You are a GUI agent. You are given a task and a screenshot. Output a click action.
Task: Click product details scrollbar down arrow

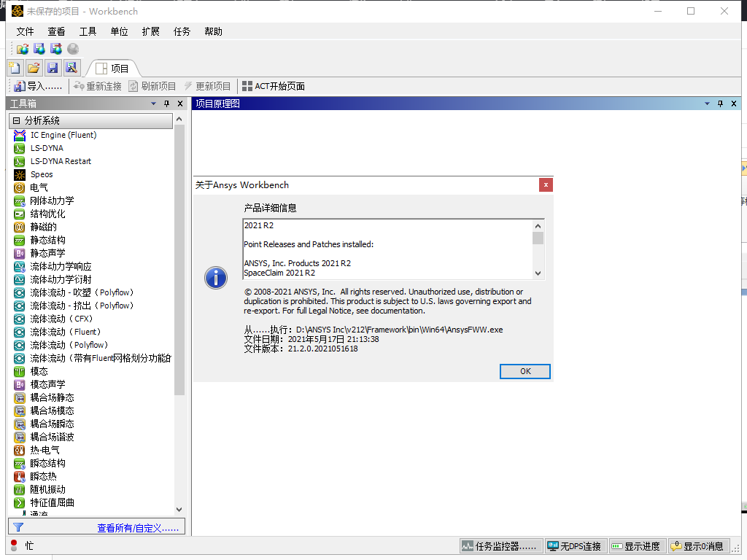coord(538,273)
